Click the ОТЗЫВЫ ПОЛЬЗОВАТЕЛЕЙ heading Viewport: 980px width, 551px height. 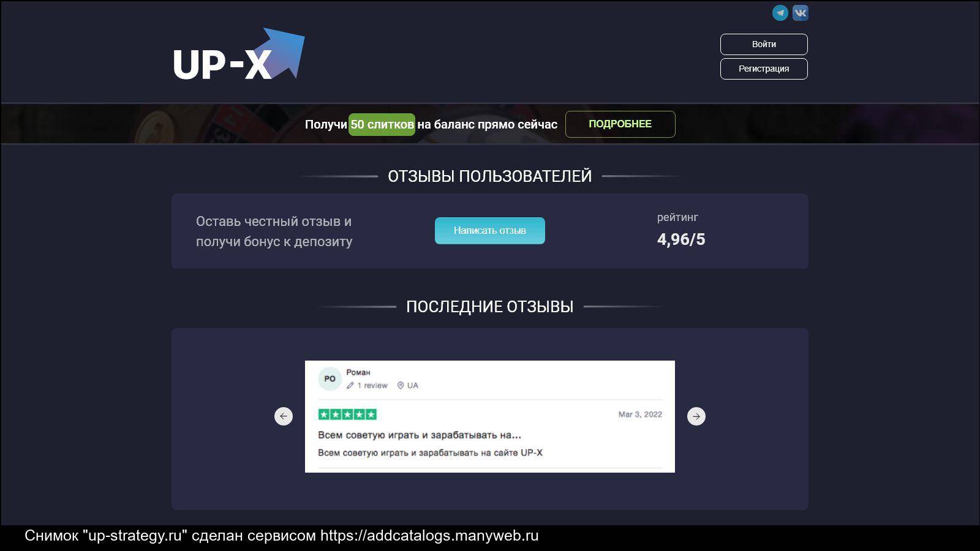tap(490, 176)
